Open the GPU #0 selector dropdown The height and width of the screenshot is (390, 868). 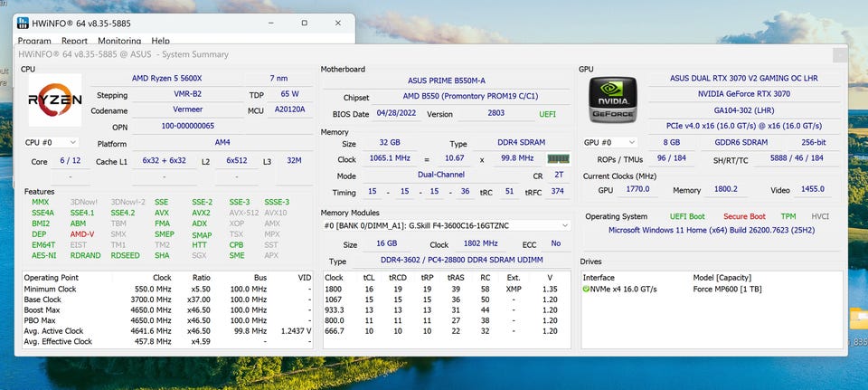click(x=609, y=142)
